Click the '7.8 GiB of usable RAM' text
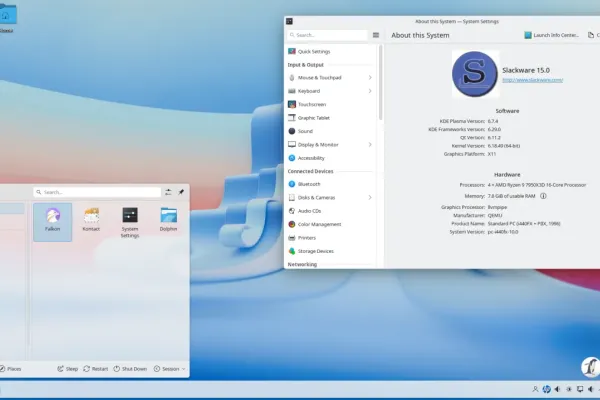 pos(511,196)
